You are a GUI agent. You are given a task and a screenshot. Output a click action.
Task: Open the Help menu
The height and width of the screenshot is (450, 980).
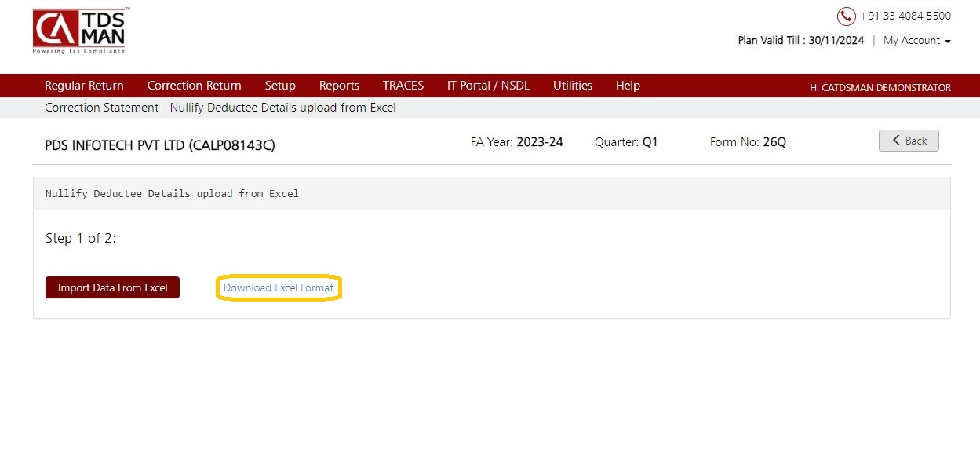click(x=628, y=86)
